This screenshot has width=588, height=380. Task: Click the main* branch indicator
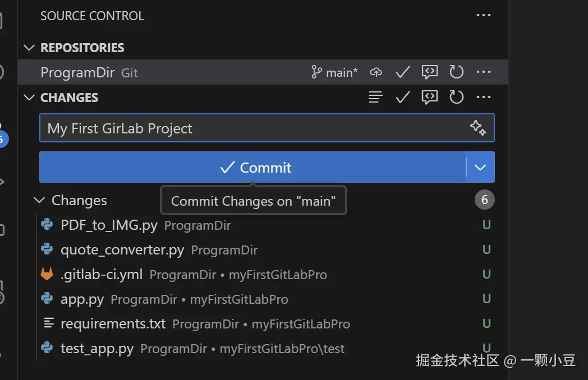coord(335,72)
